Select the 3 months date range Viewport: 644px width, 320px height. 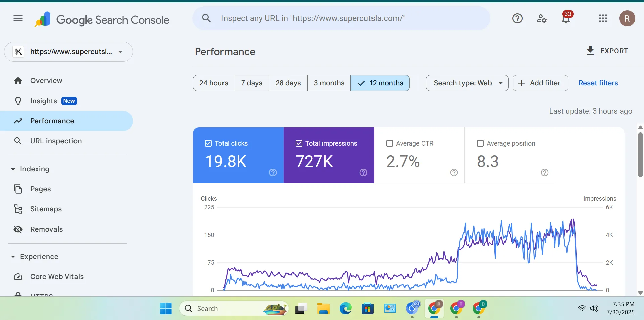329,83
